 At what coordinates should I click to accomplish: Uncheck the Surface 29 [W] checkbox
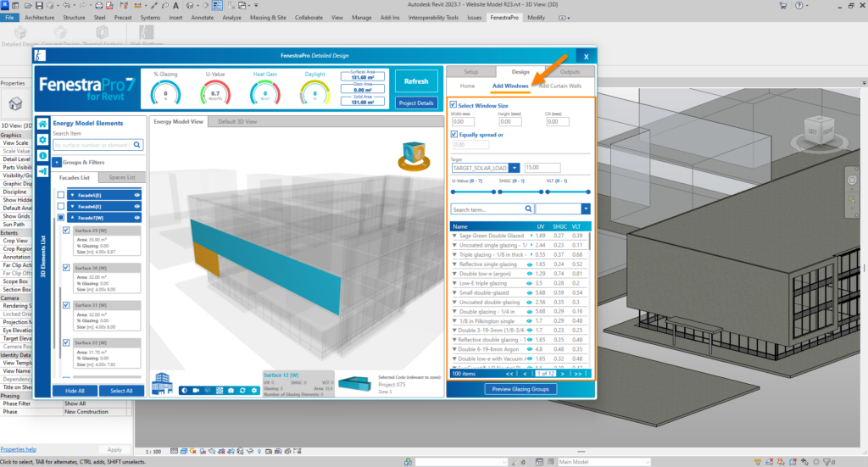(x=66, y=231)
